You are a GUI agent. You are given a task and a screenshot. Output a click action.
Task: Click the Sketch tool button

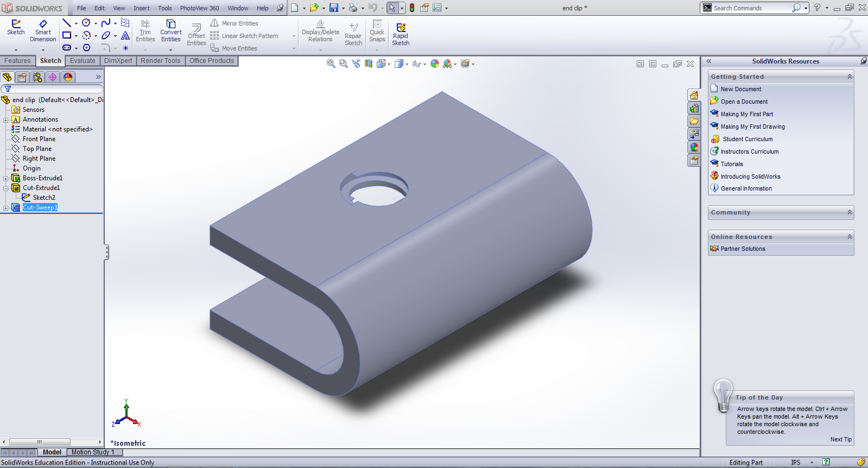click(16, 28)
